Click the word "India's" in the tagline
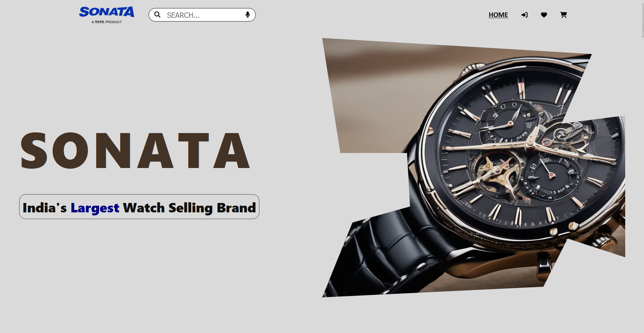Screen dimensions: 644x333 click(45, 208)
